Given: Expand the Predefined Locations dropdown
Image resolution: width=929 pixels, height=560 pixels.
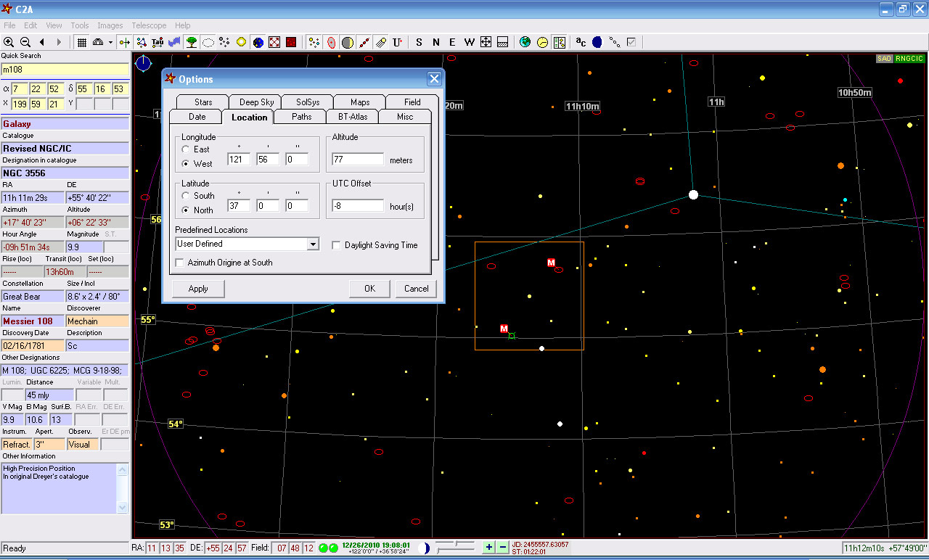Looking at the screenshot, I should coord(313,244).
